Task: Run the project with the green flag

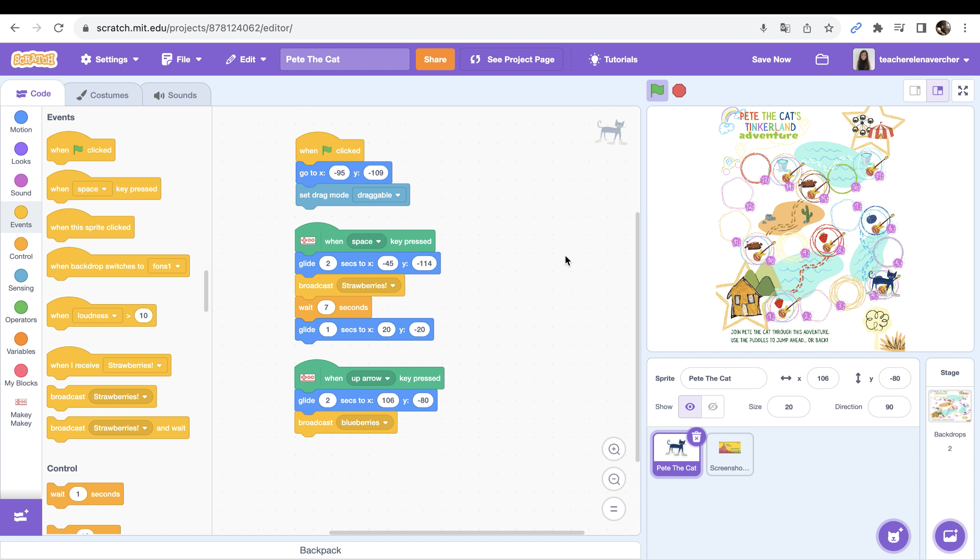Action: tap(657, 90)
